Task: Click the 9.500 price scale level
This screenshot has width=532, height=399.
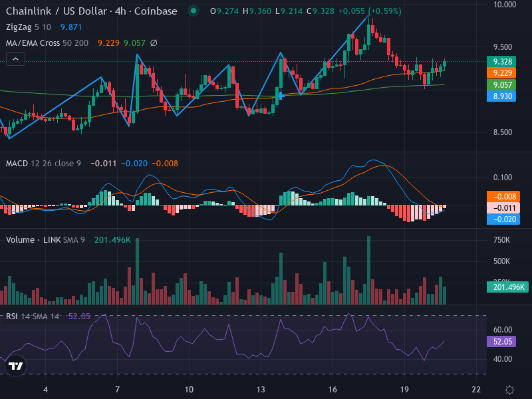Action: (503, 47)
